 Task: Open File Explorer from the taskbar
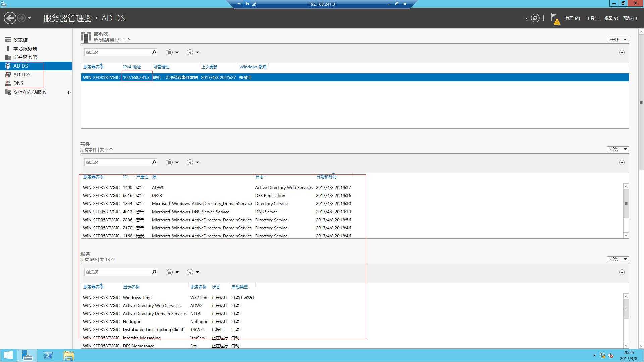68,355
